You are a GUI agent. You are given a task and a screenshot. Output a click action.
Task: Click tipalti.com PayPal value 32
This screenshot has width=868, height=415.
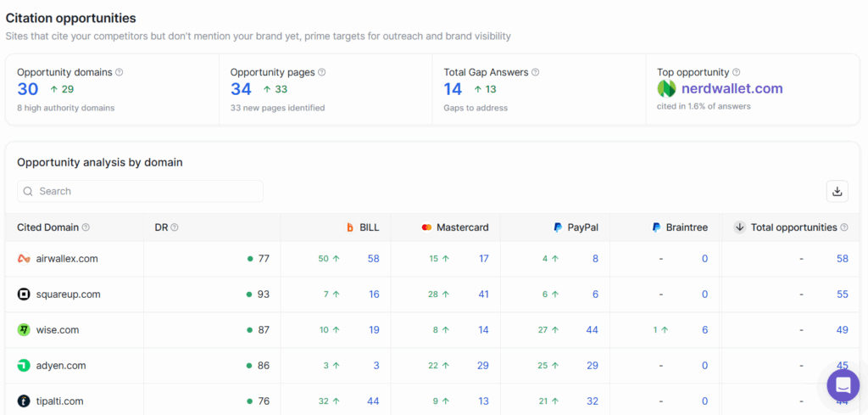593,401
